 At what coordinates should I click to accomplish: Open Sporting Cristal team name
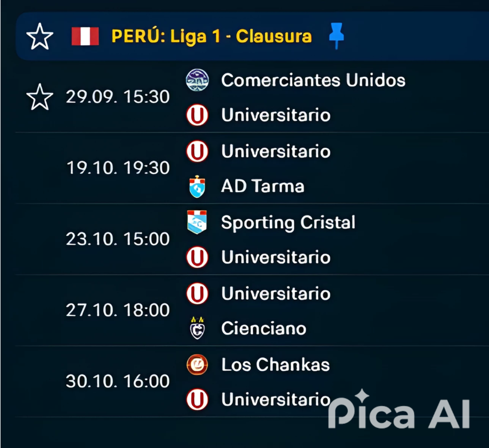coord(288,223)
